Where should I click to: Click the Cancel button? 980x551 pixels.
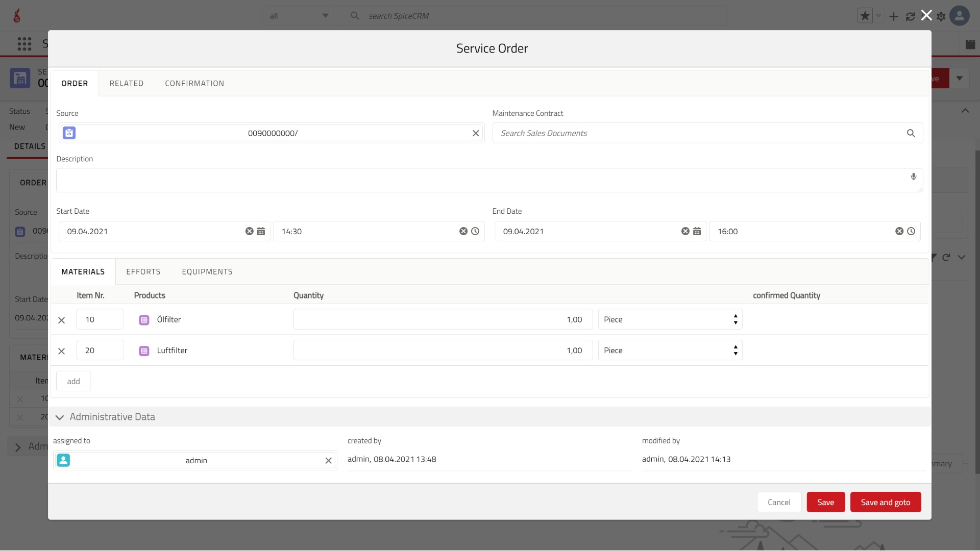pos(779,503)
